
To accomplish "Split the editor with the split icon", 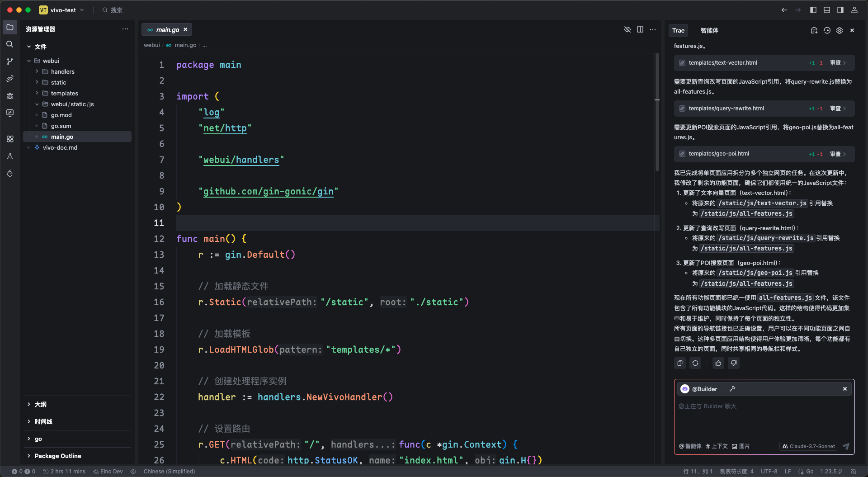I will click(640, 29).
